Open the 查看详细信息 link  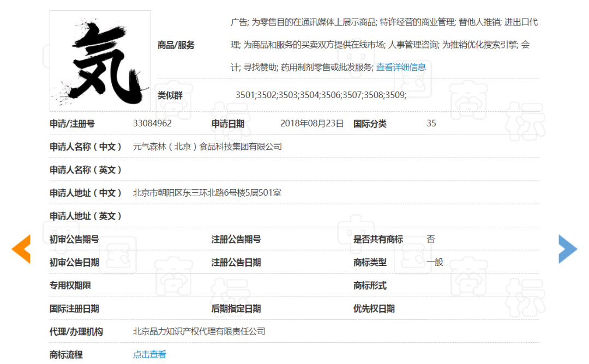(401, 67)
